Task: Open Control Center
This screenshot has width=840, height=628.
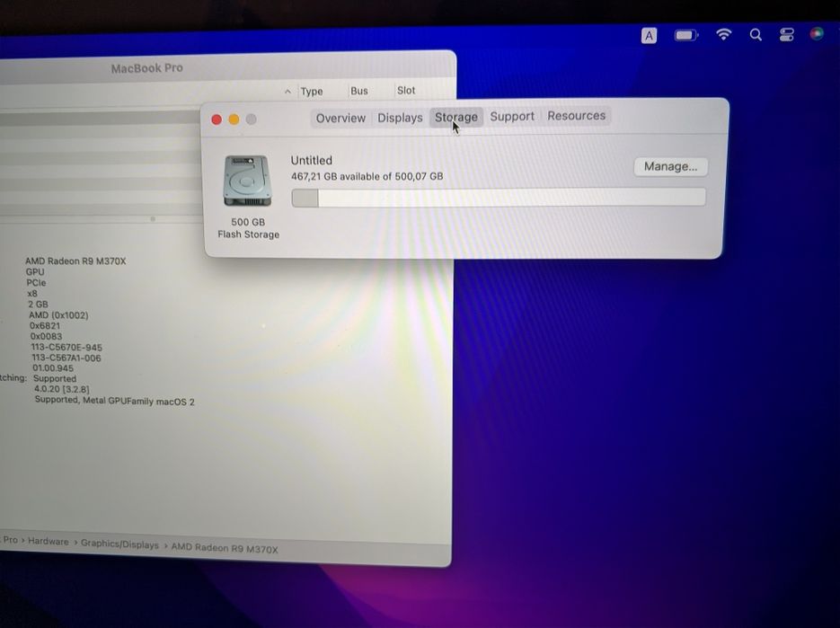Action: [x=786, y=35]
